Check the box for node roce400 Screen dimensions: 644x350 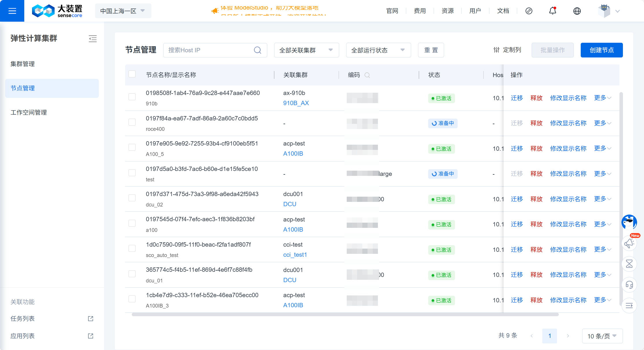point(132,122)
